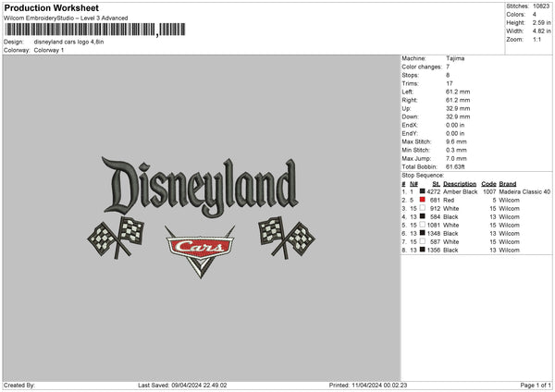Click the Disneyland lettering in the design preview
This screenshot has width=555, height=392.
[x=200, y=187]
